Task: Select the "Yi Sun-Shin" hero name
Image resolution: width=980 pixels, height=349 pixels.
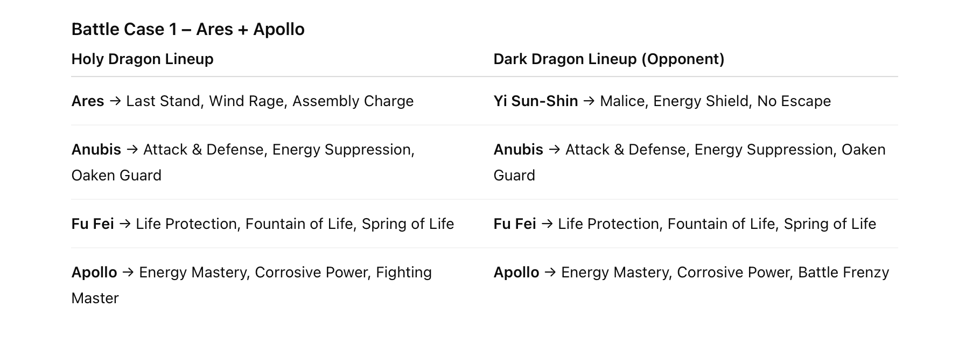Action: [x=535, y=101]
